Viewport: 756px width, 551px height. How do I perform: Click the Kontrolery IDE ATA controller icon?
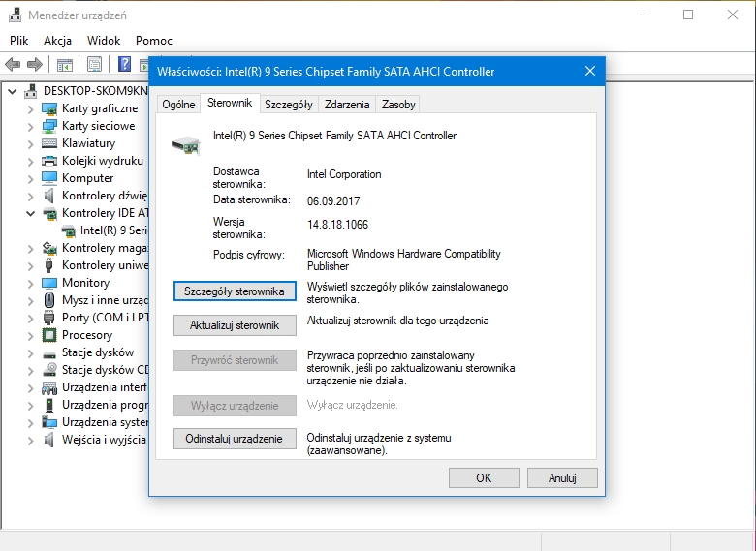(49, 213)
